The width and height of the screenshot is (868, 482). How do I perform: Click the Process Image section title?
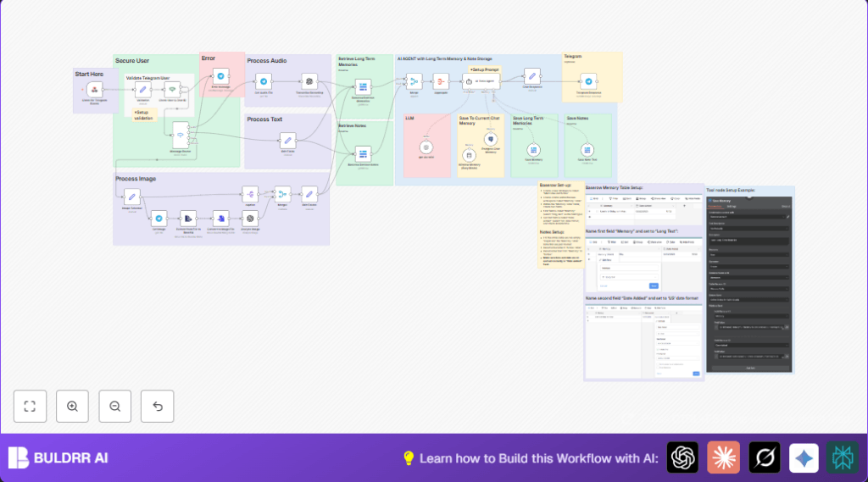[x=136, y=179]
